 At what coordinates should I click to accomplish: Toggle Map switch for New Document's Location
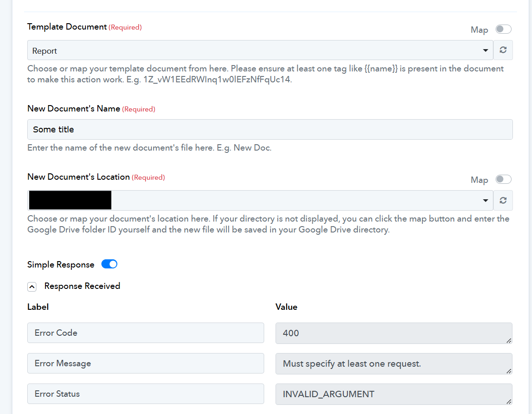(503, 179)
